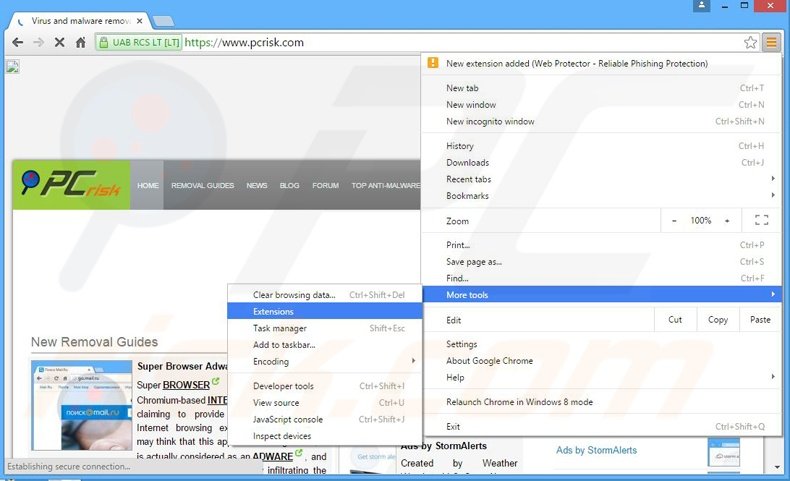Click the PCrisk logo
The image size is (790, 481).
71,184
